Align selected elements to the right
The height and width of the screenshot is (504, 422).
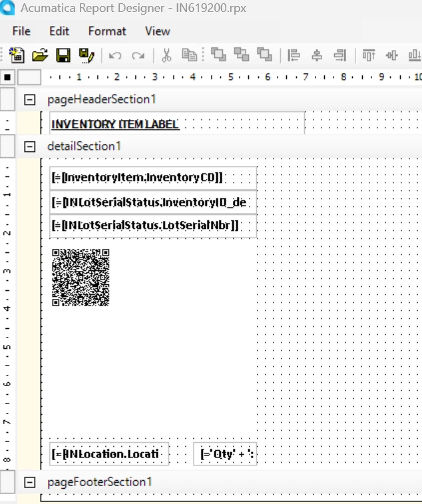[340, 55]
